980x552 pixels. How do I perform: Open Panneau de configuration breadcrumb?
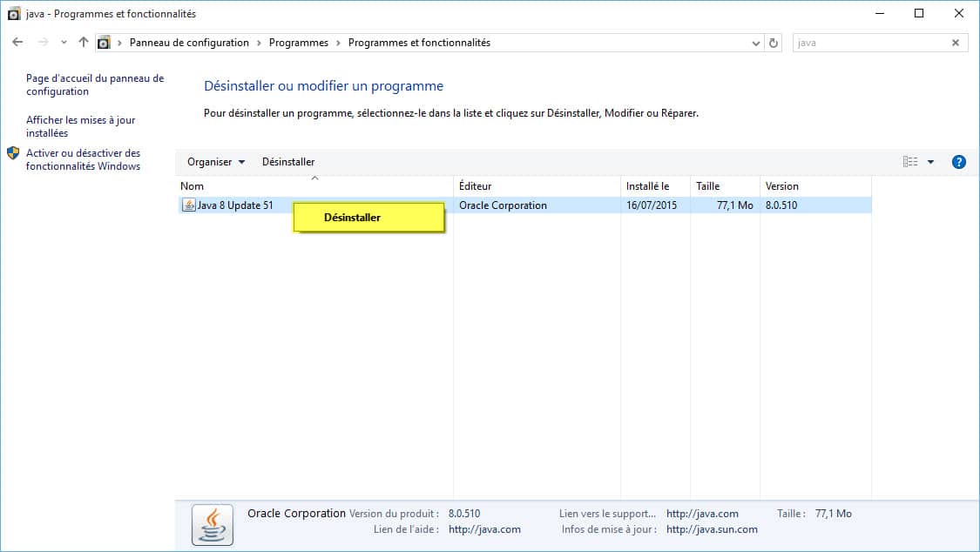pyautogui.click(x=189, y=43)
